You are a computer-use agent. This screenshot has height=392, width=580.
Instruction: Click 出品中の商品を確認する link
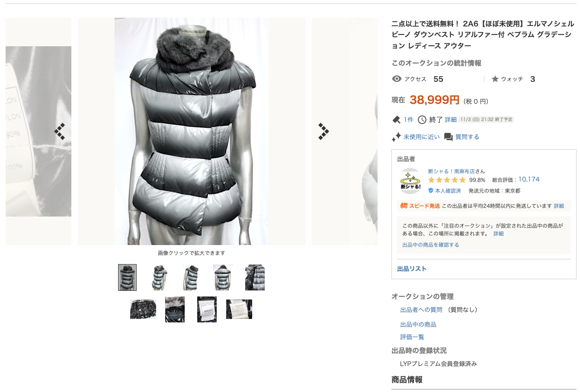coord(431,245)
